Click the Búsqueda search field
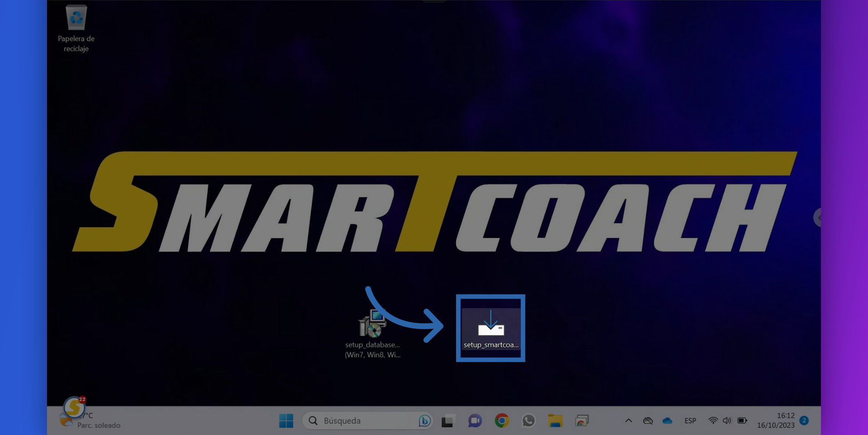The image size is (868, 435). 357,421
